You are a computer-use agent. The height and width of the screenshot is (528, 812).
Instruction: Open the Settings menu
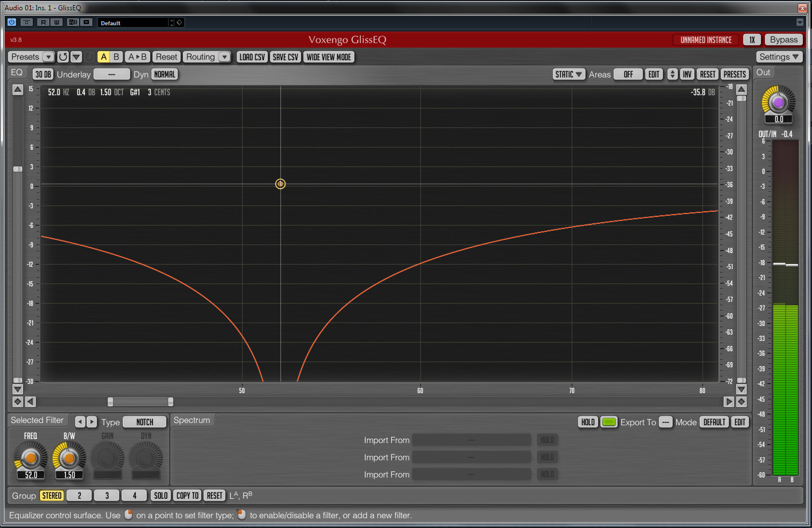tap(779, 57)
